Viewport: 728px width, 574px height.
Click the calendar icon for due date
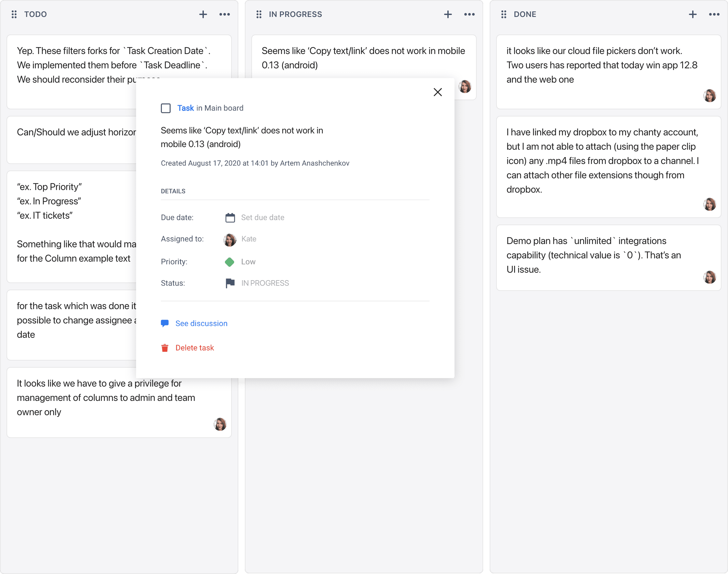point(230,218)
